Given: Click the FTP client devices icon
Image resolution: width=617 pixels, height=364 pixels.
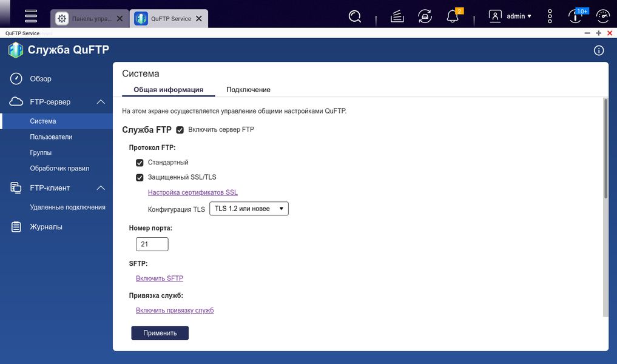Looking at the screenshot, I should (x=16, y=187).
